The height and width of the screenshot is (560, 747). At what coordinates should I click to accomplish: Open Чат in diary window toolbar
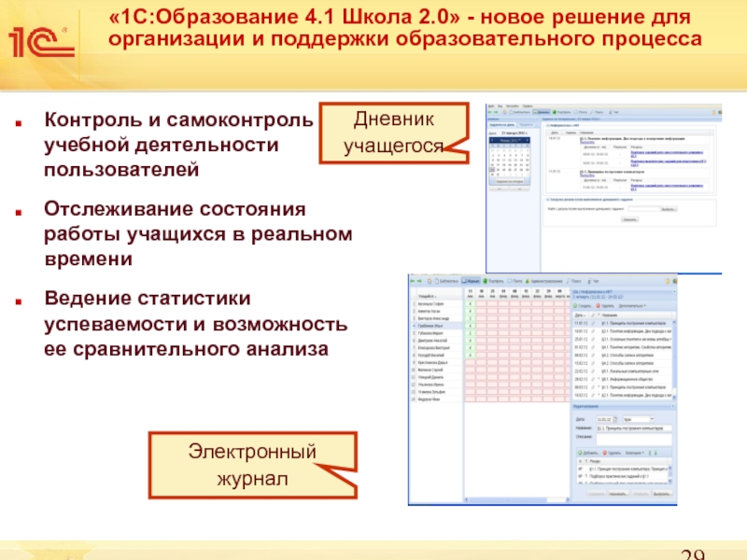coord(614,112)
